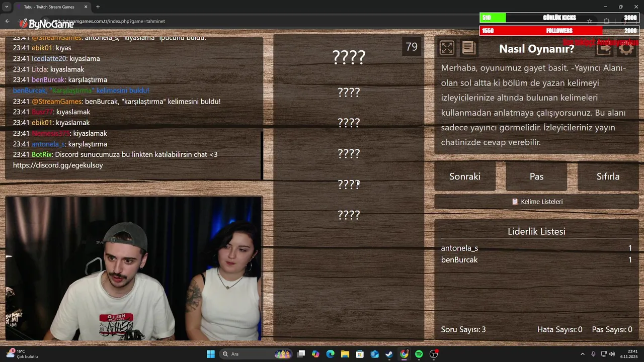644x362 pixels.
Task: Open the Windows Start menu
Action: (211, 354)
